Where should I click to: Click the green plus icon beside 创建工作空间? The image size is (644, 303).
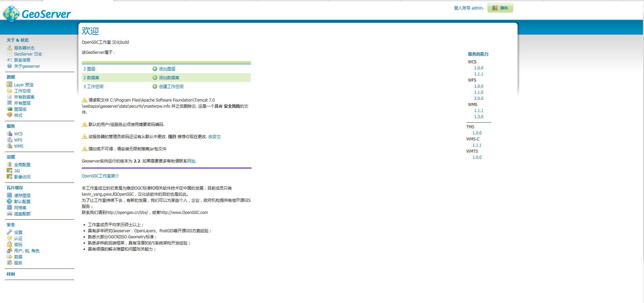155,86
